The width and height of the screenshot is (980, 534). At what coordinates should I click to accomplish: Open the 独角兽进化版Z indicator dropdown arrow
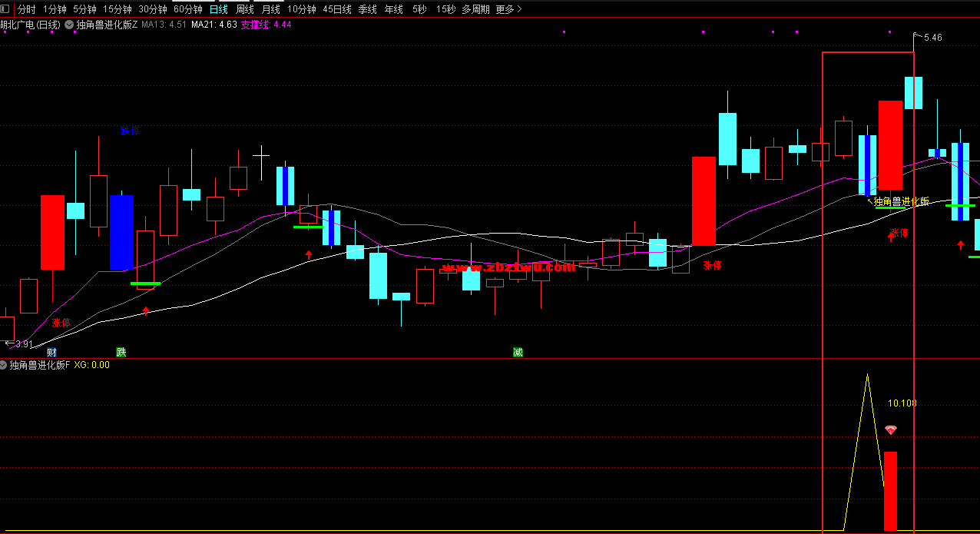[x=70, y=25]
